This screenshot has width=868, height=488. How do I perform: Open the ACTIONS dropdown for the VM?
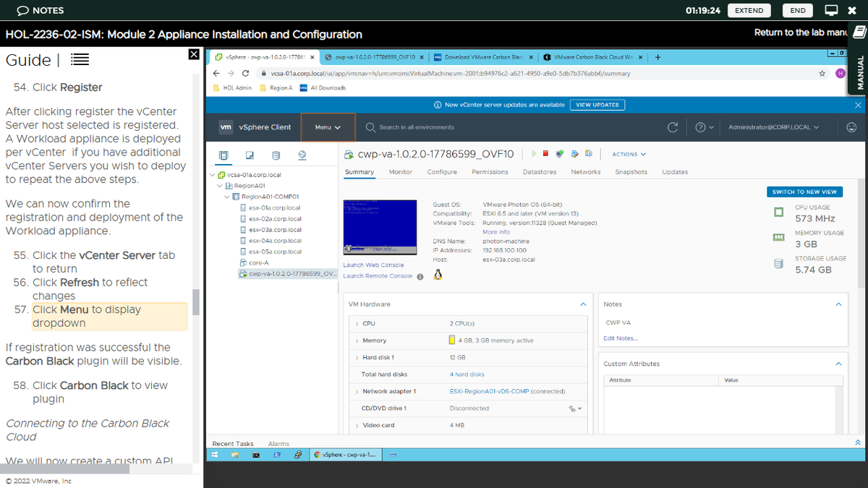(629, 154)
